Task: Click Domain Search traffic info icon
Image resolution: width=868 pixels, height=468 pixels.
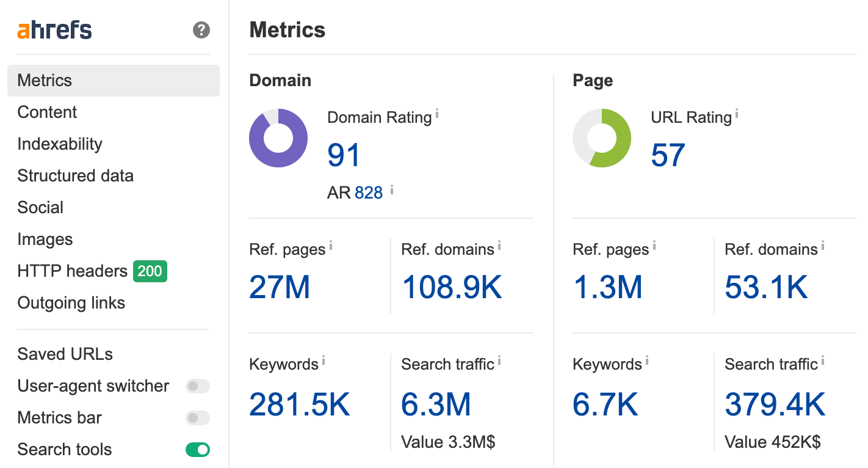Action: (499, 360)
